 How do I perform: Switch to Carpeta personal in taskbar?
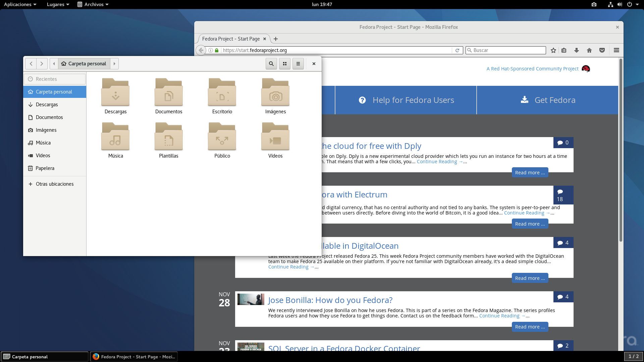pos(45,357)
